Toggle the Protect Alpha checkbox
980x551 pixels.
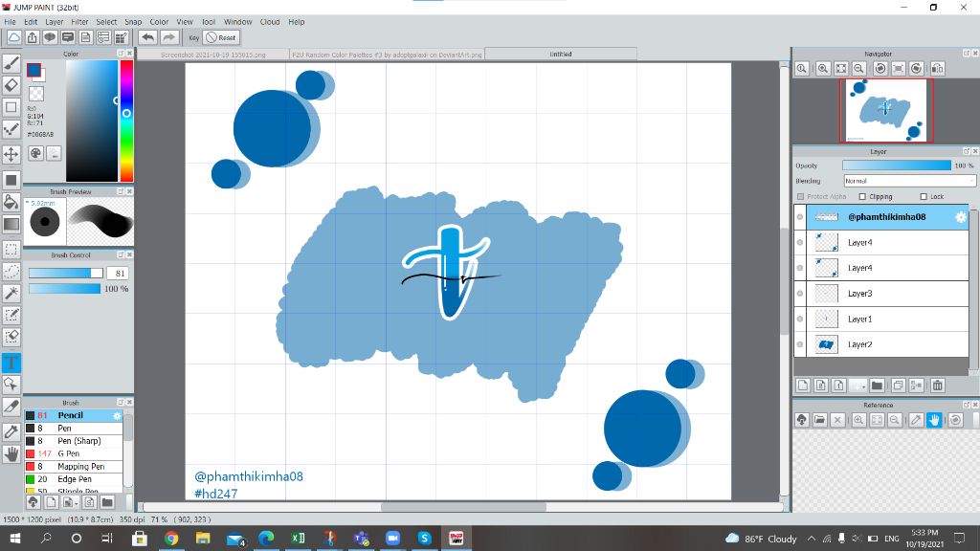tap(801, 197)
